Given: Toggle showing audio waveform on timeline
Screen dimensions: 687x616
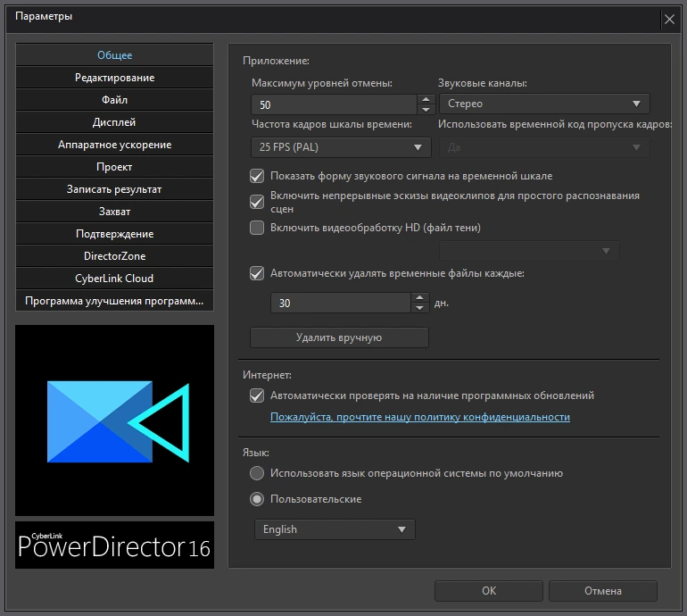Looking at the screenshot, I should [257, 176].
